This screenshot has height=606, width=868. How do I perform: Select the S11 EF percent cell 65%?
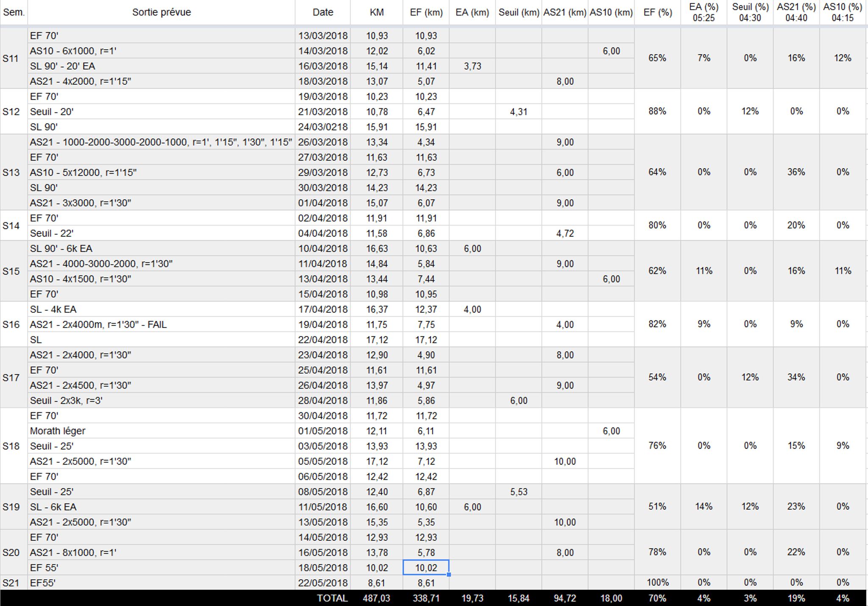pyautogui.click(x=657, y=58)
